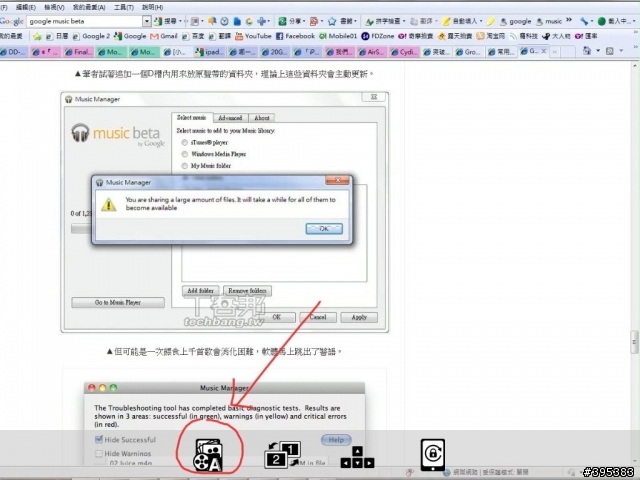Image resolution: width=640 pixels, height=480 pixels.
Task: Open the 日曆 calendar bookmark
Action: (56, 36)
